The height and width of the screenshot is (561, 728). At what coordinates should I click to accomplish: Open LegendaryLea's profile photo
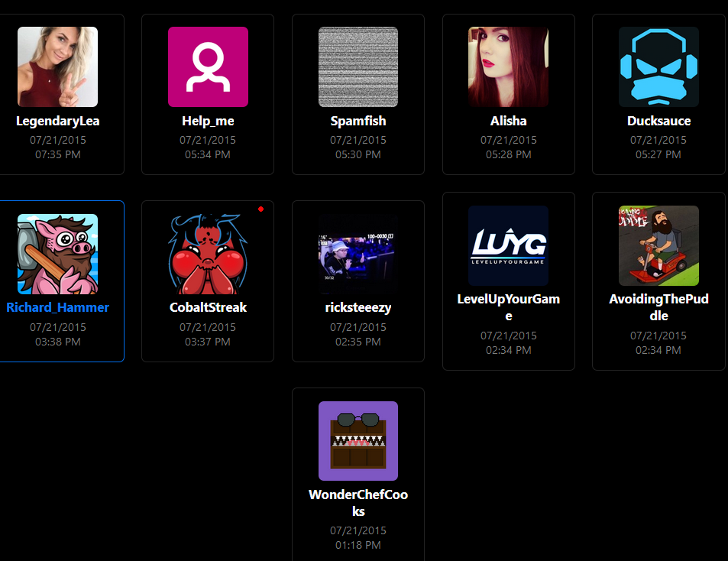[57, 66]
